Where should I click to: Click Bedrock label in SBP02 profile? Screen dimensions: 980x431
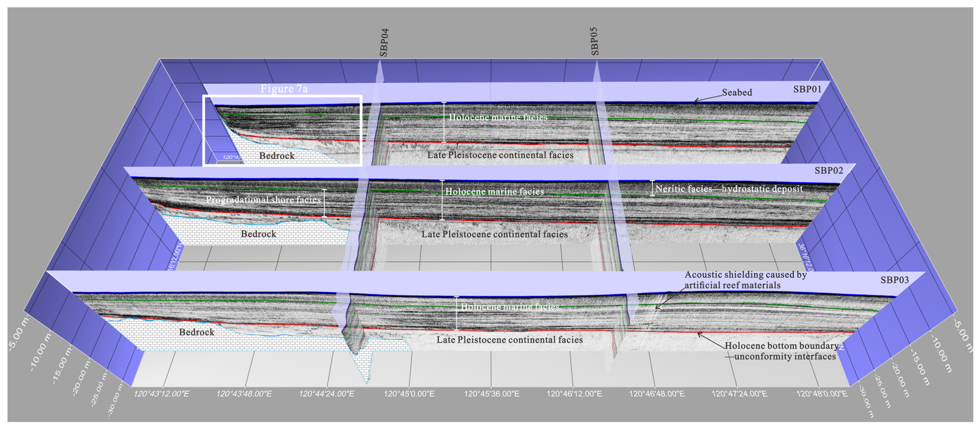click(x=258, y=234)
